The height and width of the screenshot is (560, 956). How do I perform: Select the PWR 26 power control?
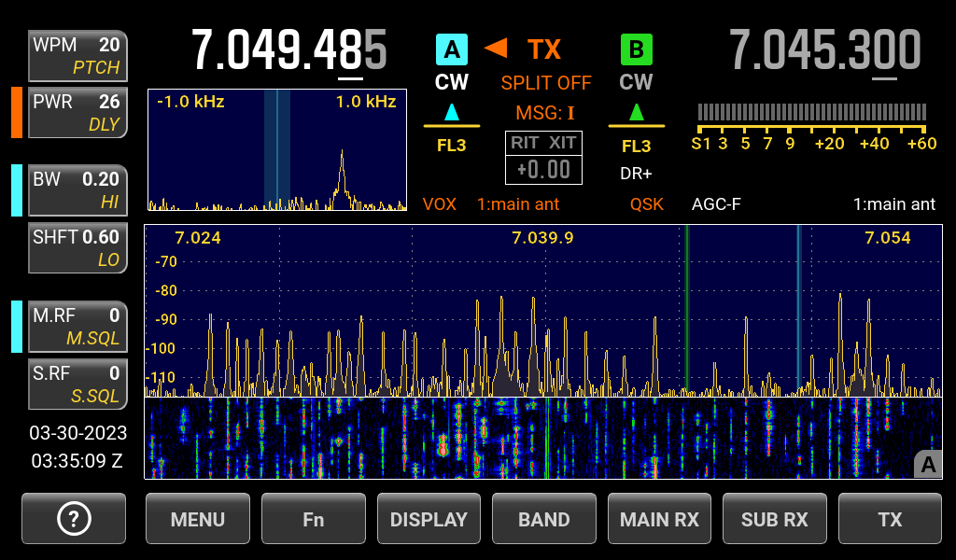click(77, 112)
